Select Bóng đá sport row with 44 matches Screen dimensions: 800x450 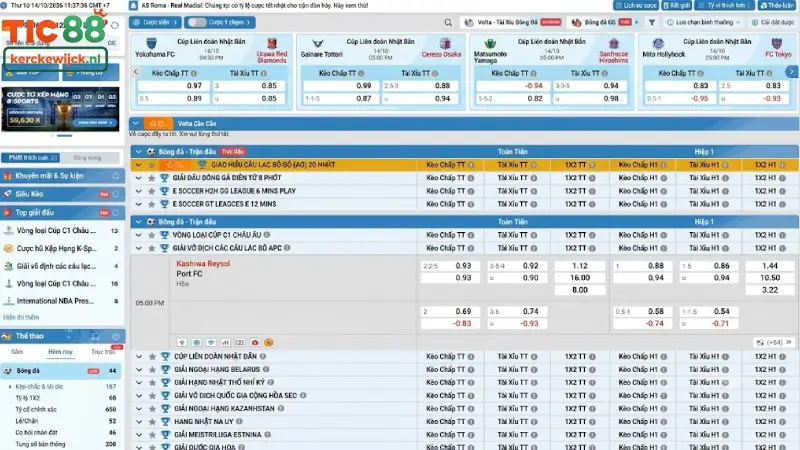pyautogui.click(x=60, y=371)
